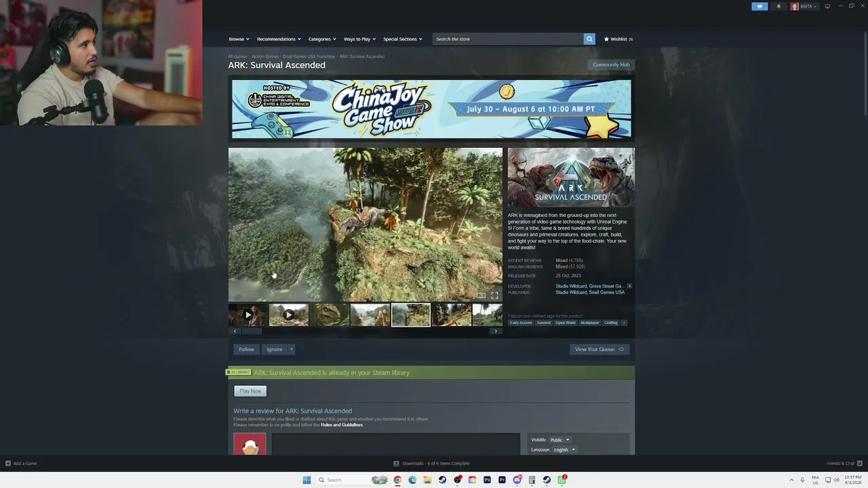868x488 pixels.
Task: Click the review text box
Action: [x=396, y=444]
